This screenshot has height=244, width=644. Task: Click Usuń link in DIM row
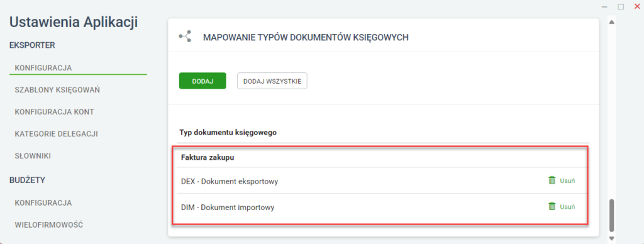tap(567, 207)
